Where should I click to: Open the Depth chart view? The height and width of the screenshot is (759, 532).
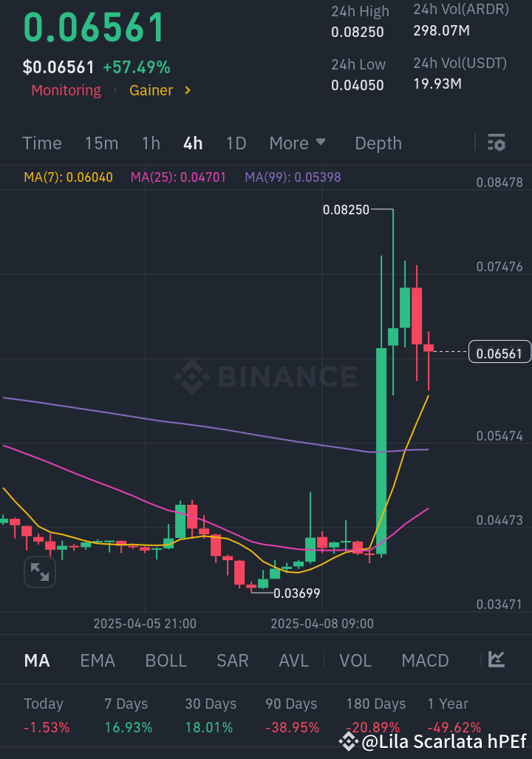tap(378, 143)
